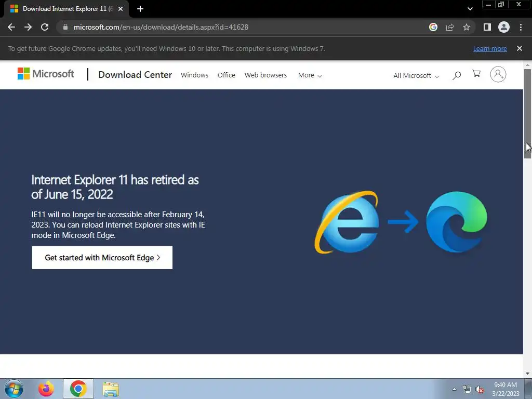
Task: Open Microsoft site search
Action: pos(457,75)
